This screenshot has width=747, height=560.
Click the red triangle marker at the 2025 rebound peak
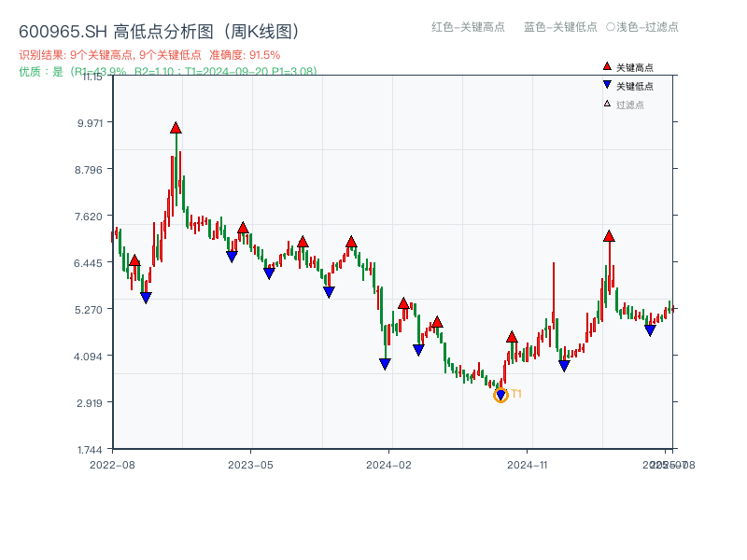point(610,237)
